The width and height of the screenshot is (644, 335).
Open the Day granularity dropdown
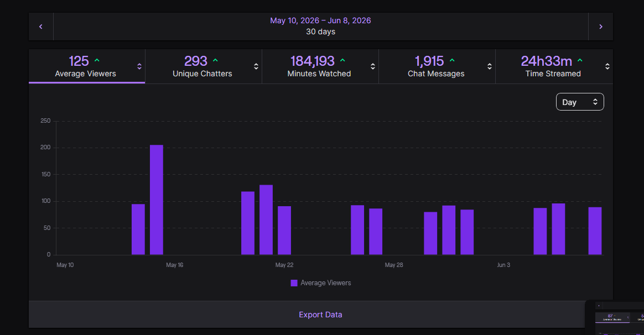pyautogui.click(x=579, y=102)
